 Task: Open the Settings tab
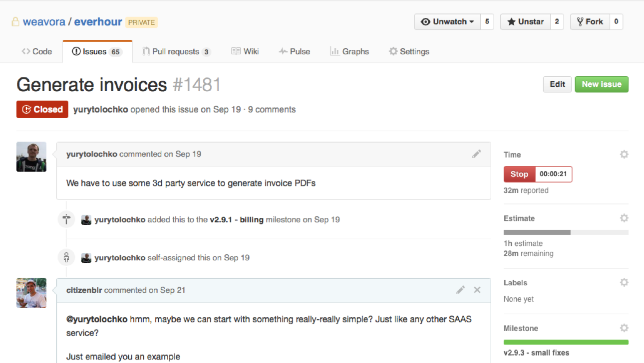click(x=409, y=51)
